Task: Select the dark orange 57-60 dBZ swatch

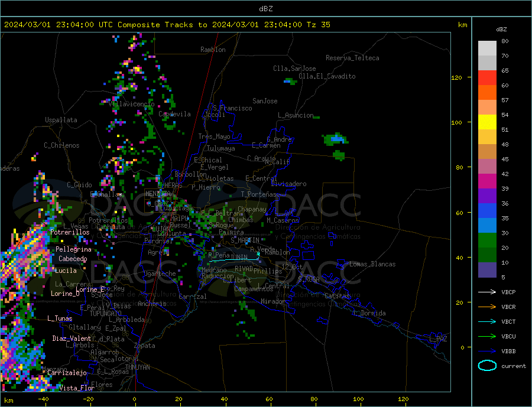Action: tap(487, 93)
